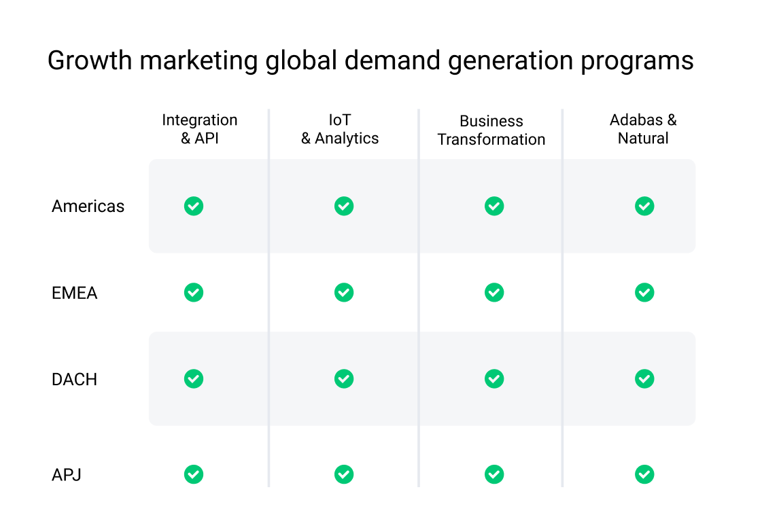Click the Americas Integration & API checkmark
Viewport: 779px width, 532px height.
(194, 206)
